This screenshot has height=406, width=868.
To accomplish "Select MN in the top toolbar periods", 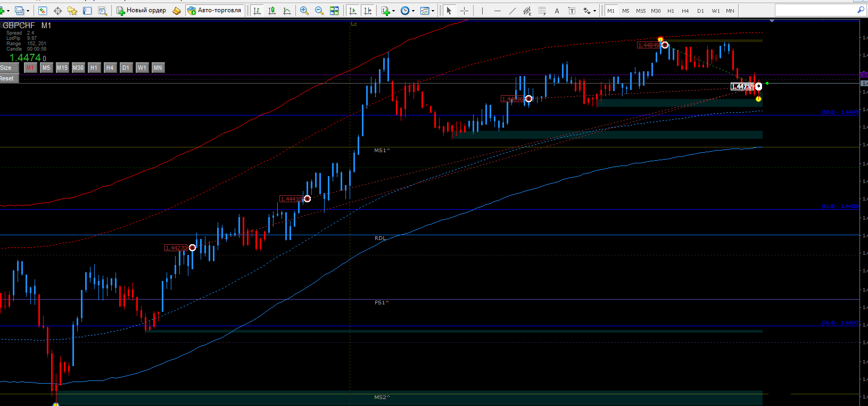I will [730, 11].
